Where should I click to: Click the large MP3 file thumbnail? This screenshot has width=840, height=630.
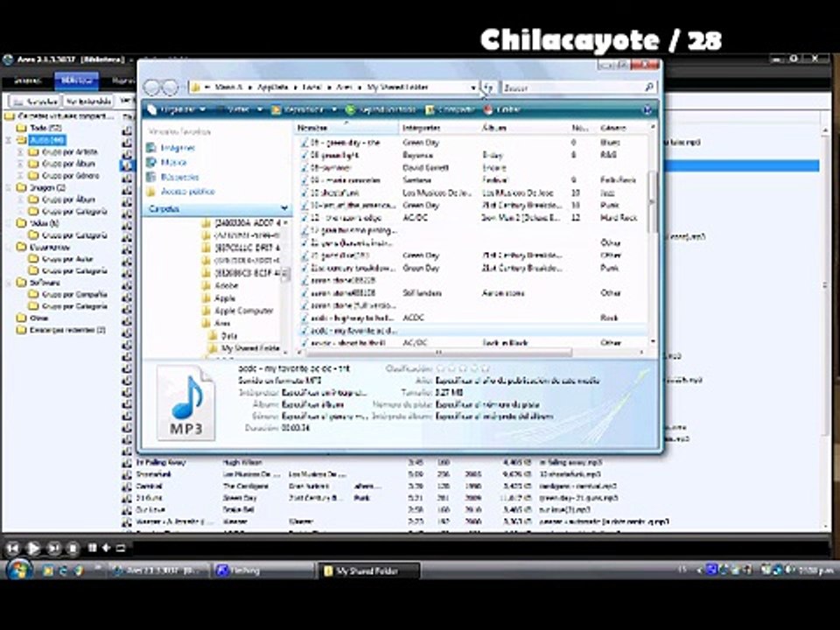tap(185, 403)
